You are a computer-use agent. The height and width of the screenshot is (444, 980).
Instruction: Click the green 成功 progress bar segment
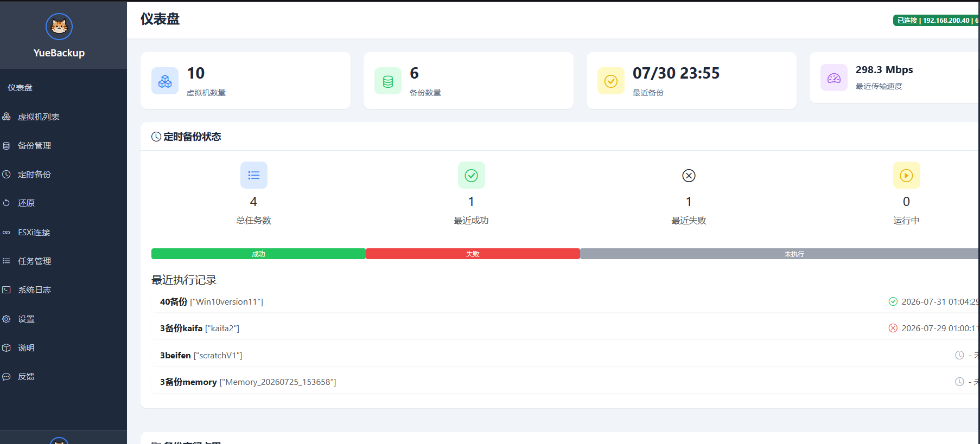point(258,254)
